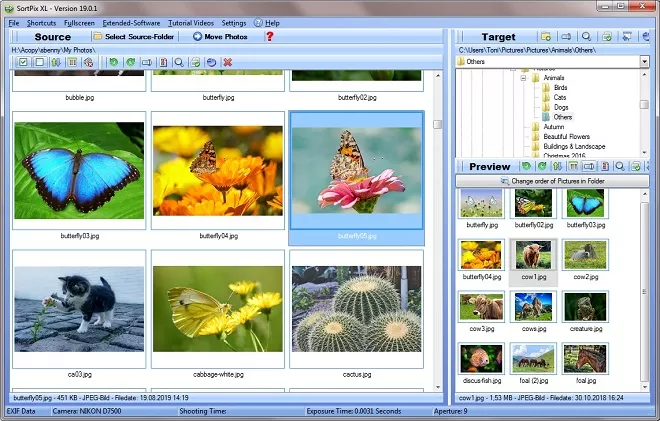Open the Settings menu
This screenshot has width=660, height=421.
tap(233, 22)
